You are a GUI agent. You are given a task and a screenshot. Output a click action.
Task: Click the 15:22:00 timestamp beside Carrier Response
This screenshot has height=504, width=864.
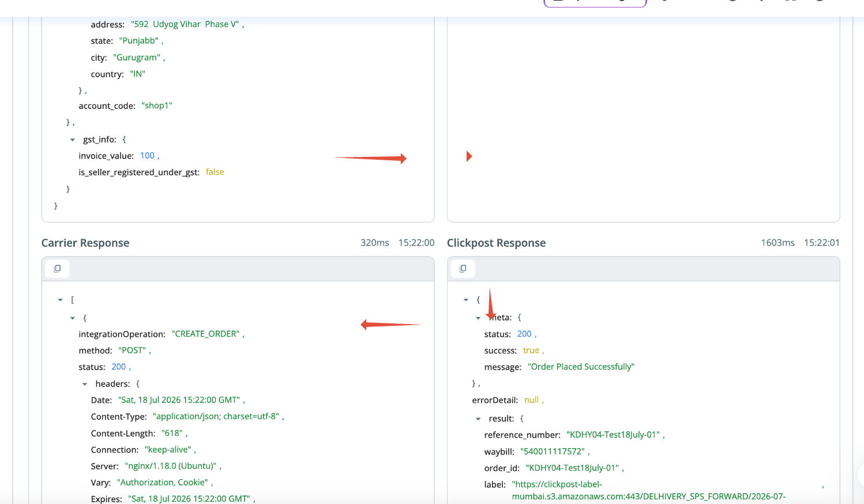416,243
